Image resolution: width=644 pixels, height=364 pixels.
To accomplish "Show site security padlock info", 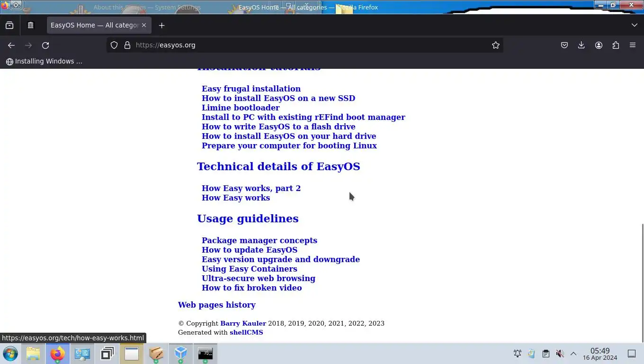I will 127,45.
